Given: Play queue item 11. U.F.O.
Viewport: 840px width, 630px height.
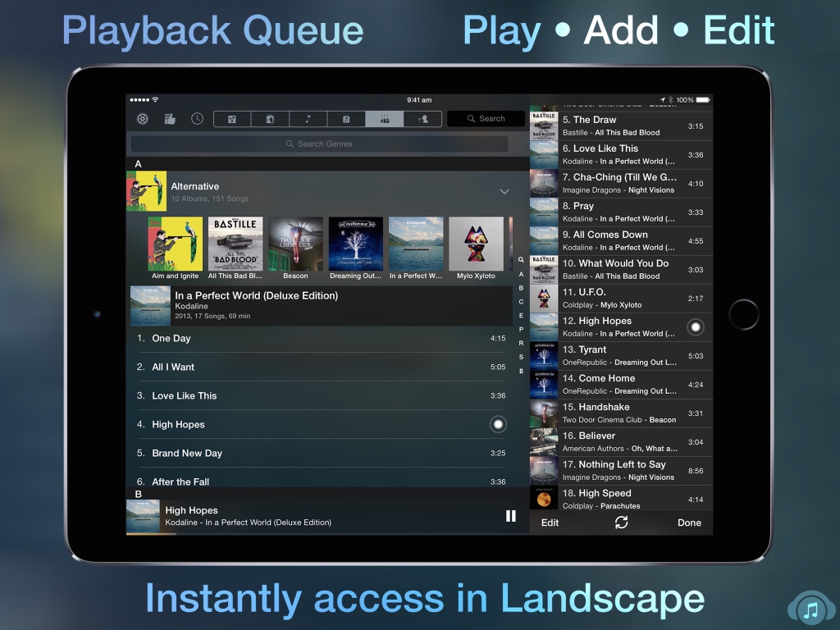Looking at the screenshot, I should 622,299.
